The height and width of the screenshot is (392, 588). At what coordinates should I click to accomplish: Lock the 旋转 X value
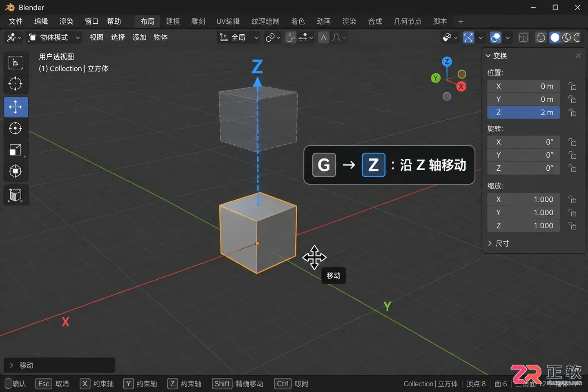(572, 142)
